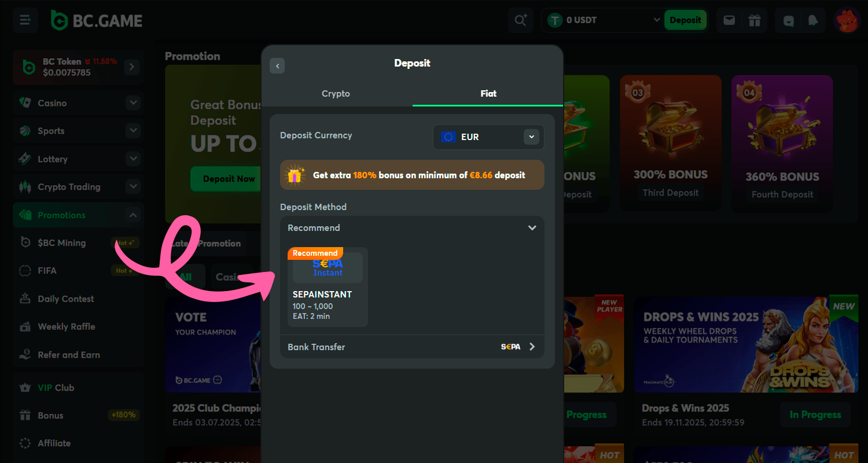
Task: Select the SEPAINSTANT deposit method
Action: [x=328, y=287]
